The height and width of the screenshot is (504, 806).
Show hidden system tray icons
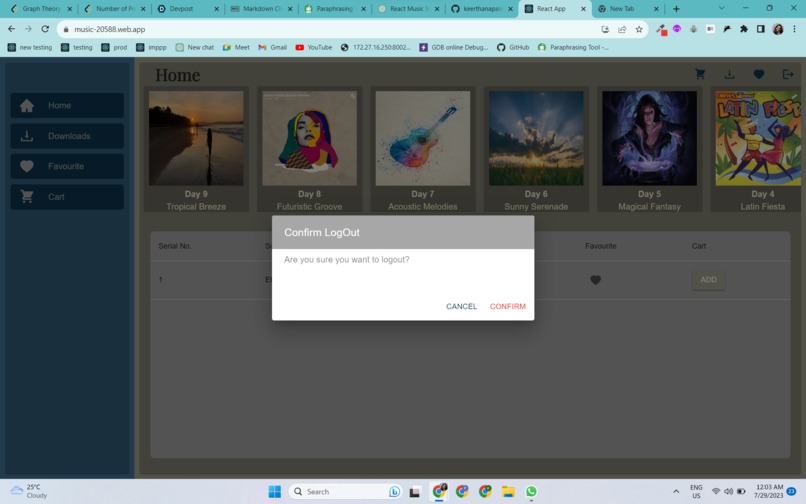[676, 492]
